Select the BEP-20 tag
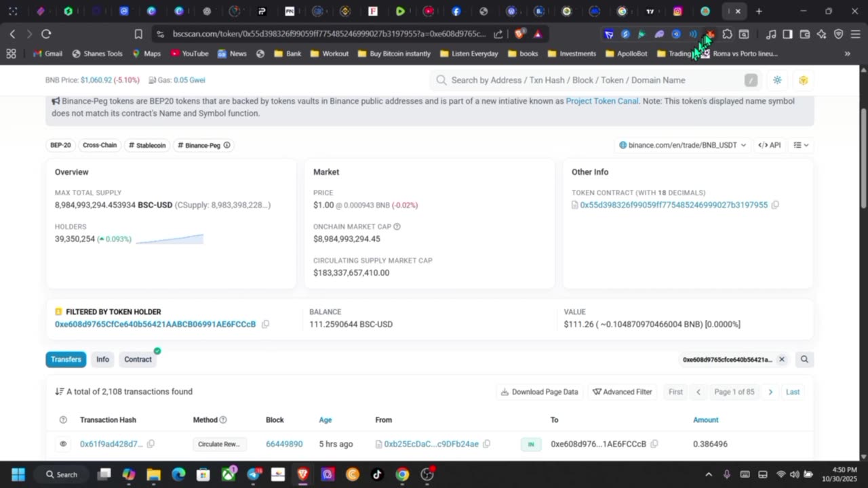868x488 pixels. pyautogui.click(x=60, y=145)
